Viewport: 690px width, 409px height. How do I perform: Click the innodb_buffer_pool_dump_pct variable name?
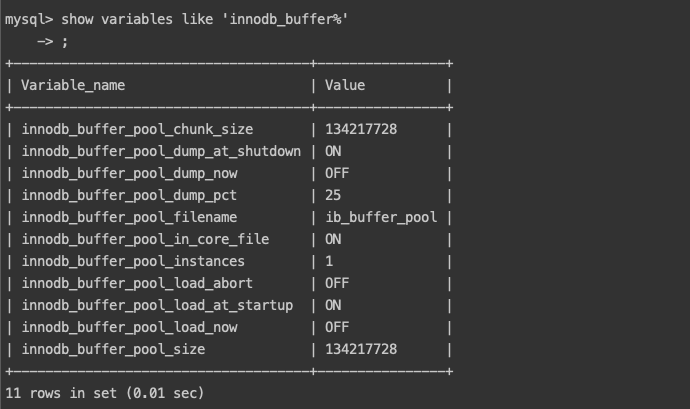coord(129,195)
